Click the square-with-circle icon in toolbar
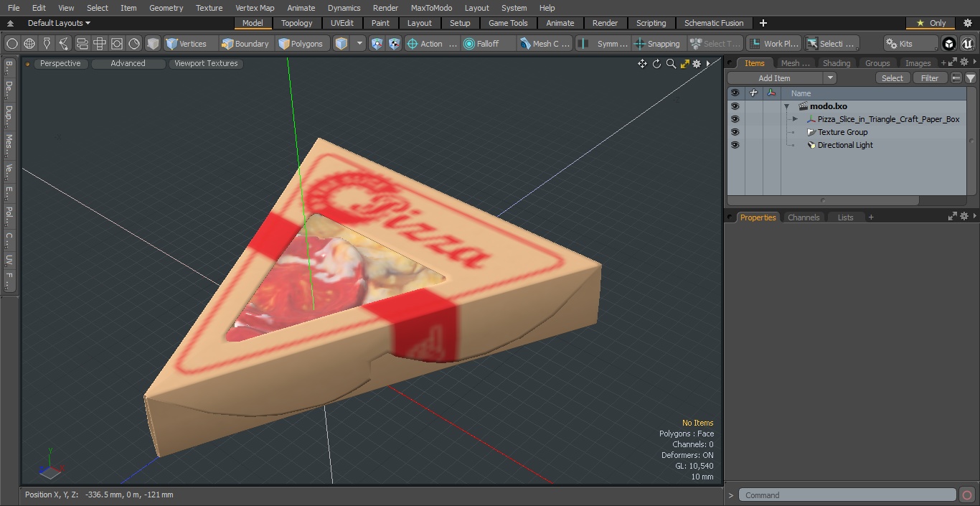 (117, 44)
